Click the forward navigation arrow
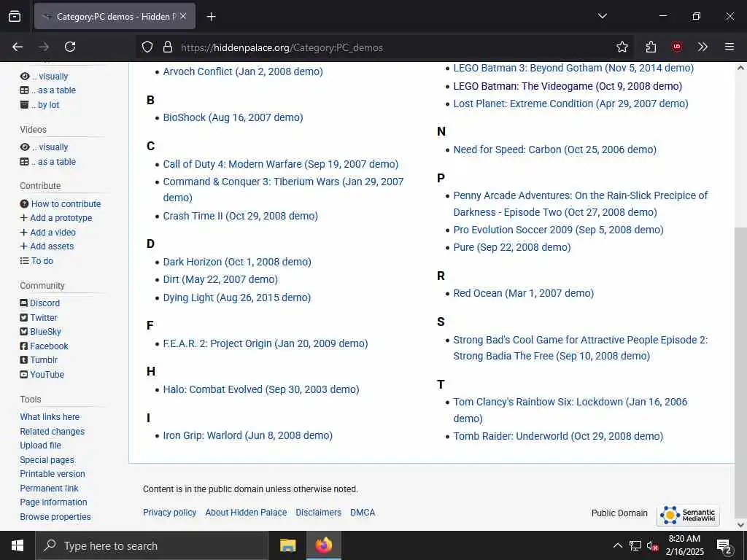Screen dimensions: 747x560 [44, 47]
